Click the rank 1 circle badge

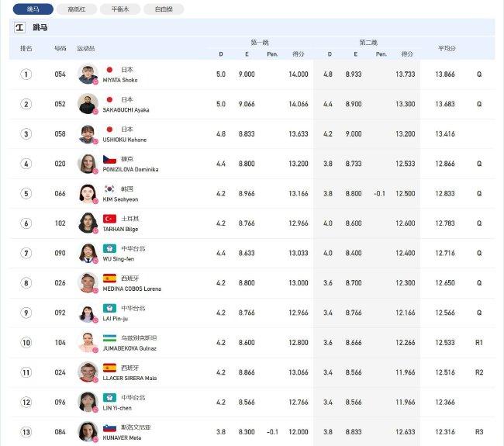click(x=26, y=74)
